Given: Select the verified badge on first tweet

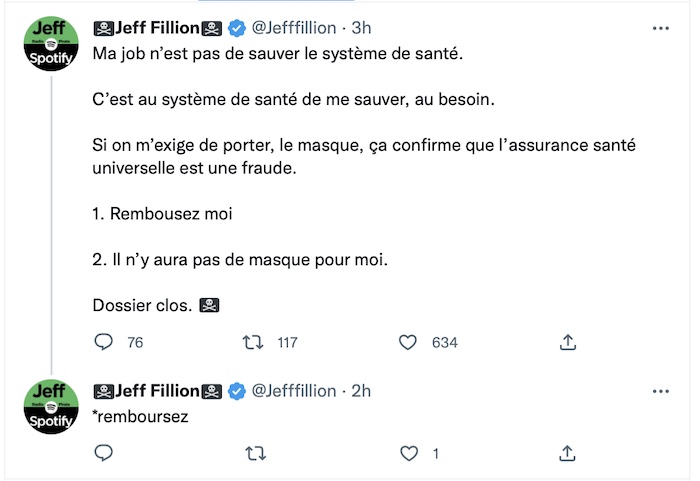Looking at the screenshot, I should (237, 29).
